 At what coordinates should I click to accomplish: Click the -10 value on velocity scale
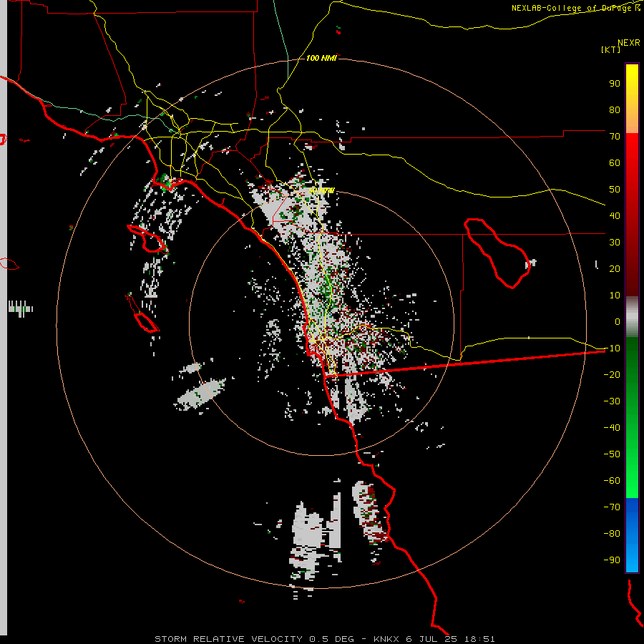click(x=612, y=348)
